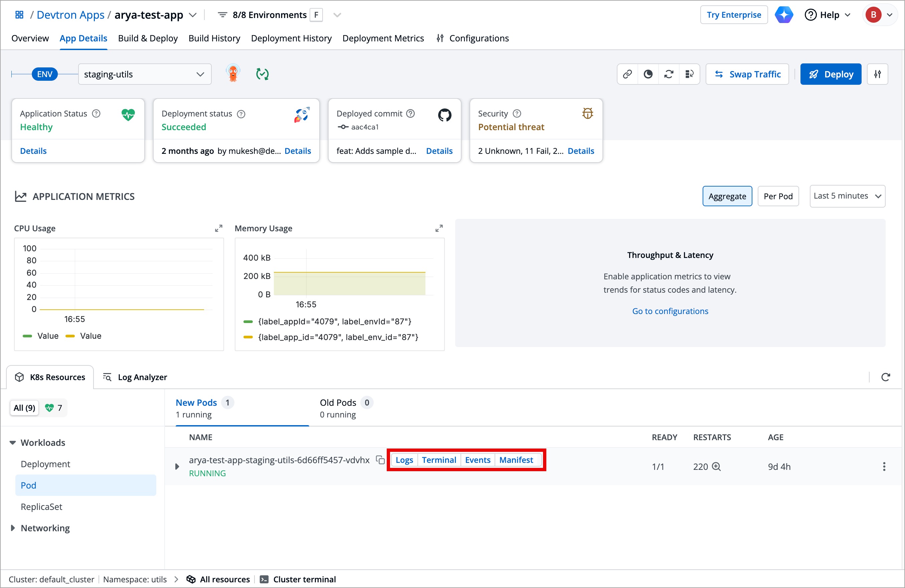Click the restarts magnifier icon
The width and height of the screenshot is (905, 588).
tap(716, 467)
